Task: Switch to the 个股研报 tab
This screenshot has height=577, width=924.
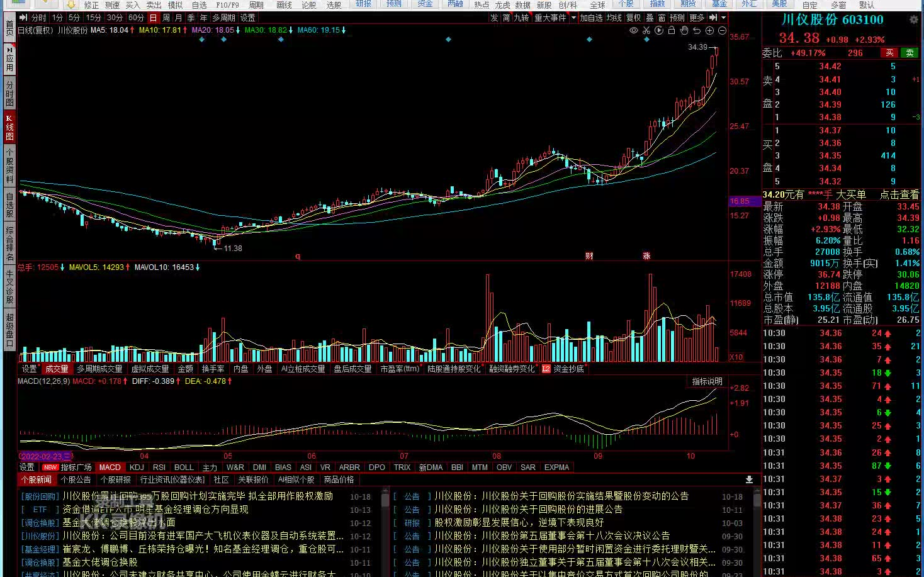Action: 116,479
